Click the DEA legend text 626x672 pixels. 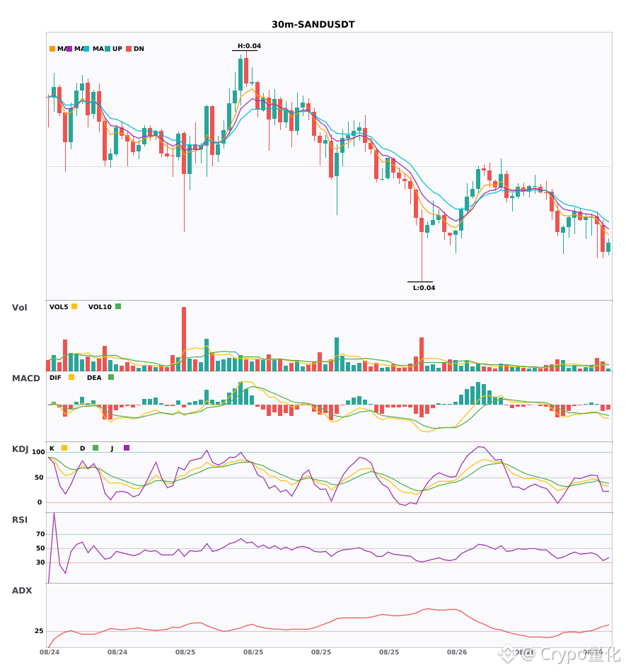click(94, 378)
